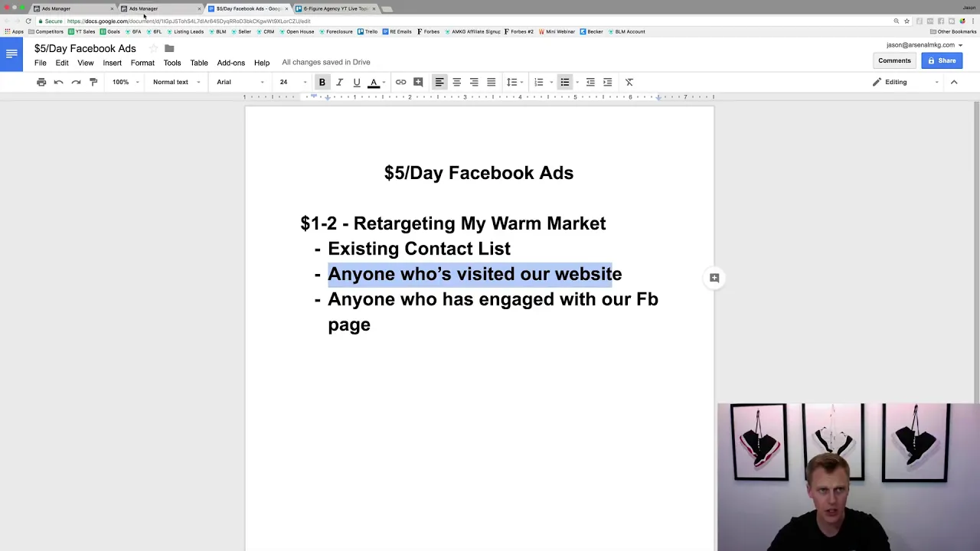The height and width of the screenshot is (551, 980).
Task: Star the $5/Day Facebook Ads document
Action: [x=153, y=48]
